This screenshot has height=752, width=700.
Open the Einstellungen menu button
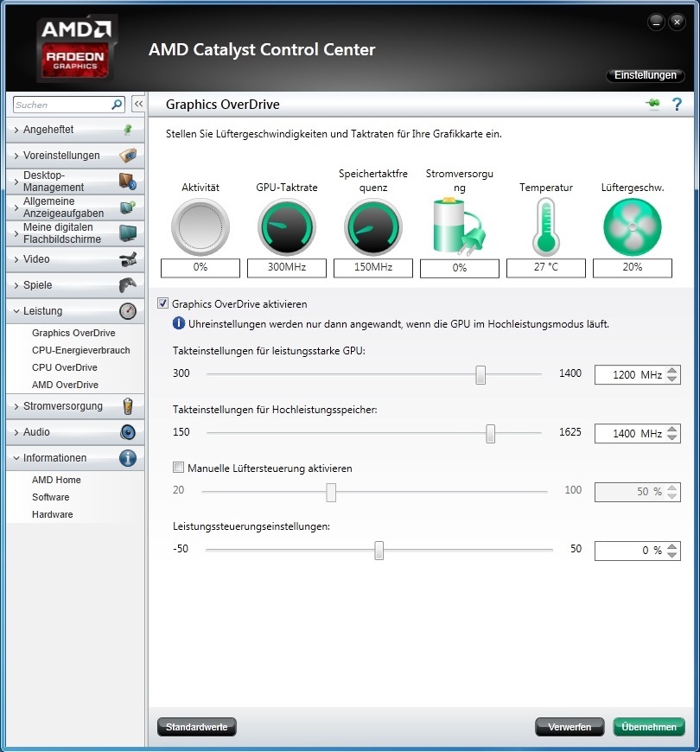click(646, 75)
